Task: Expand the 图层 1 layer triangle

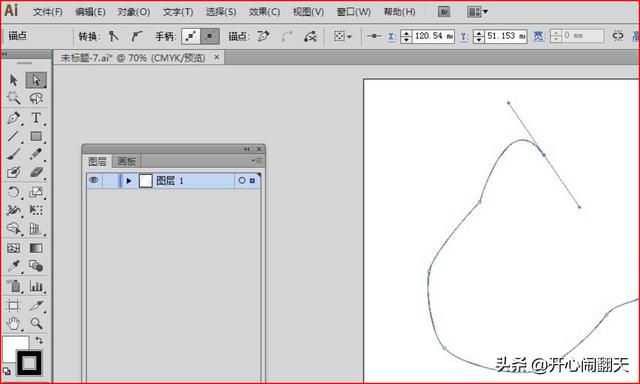Action: (129, 181)
